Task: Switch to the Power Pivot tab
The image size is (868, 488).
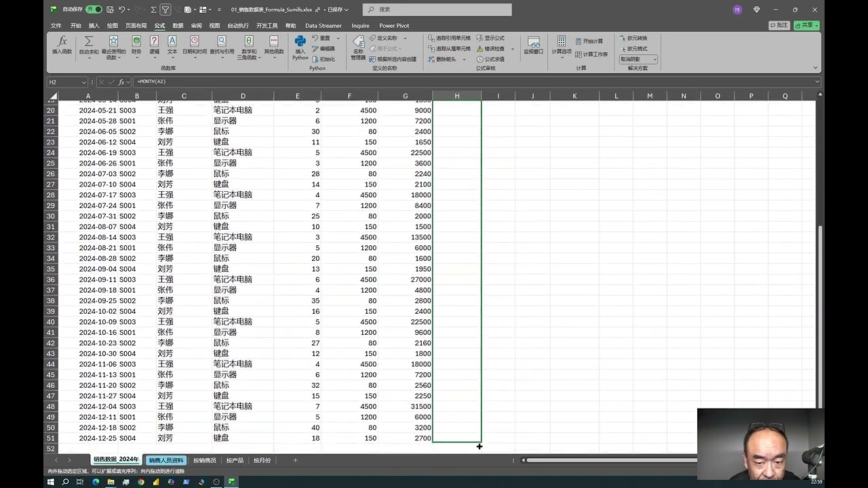Action: [x=394, y=26]
